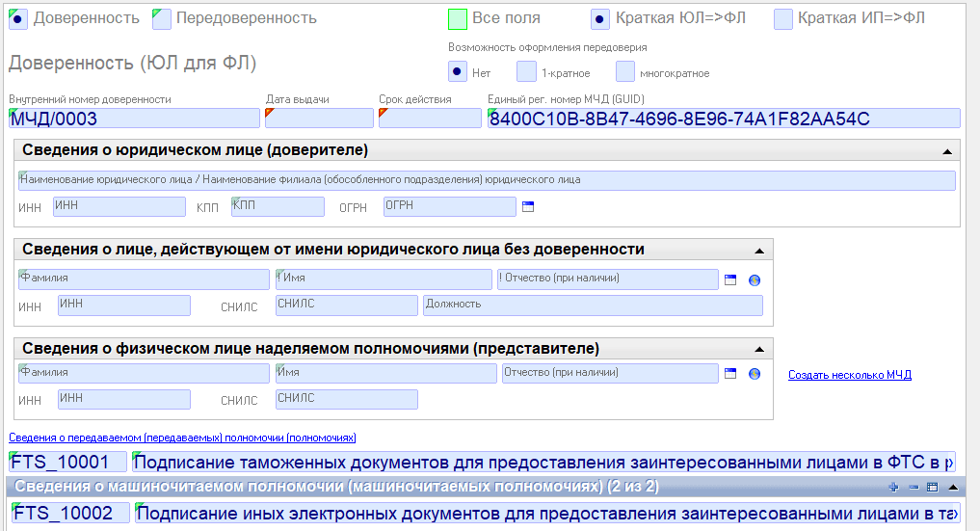The height and width of the screenshot is (531, 980).
Task: Collapse the representative (представителе) section
Action: pos(759,349)
